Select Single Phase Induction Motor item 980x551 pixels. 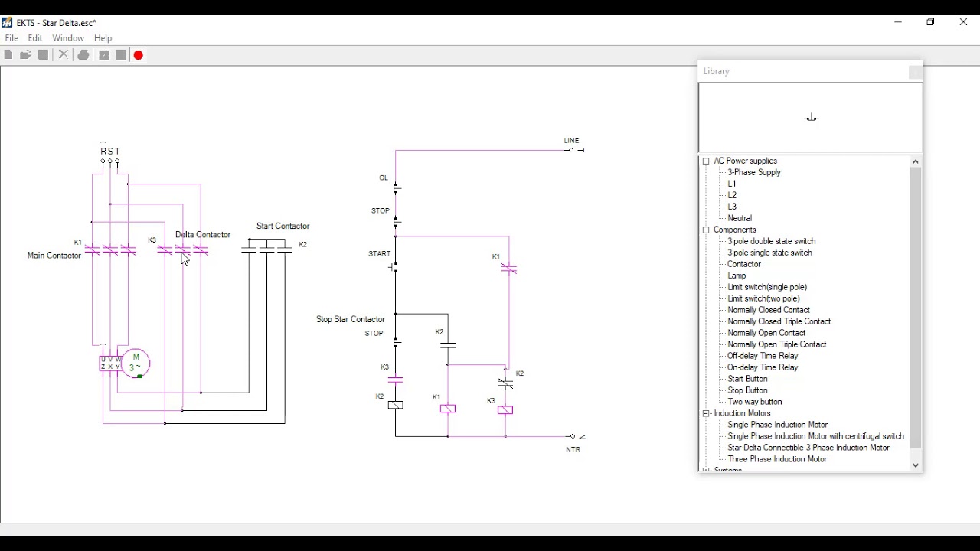point(778,425)
